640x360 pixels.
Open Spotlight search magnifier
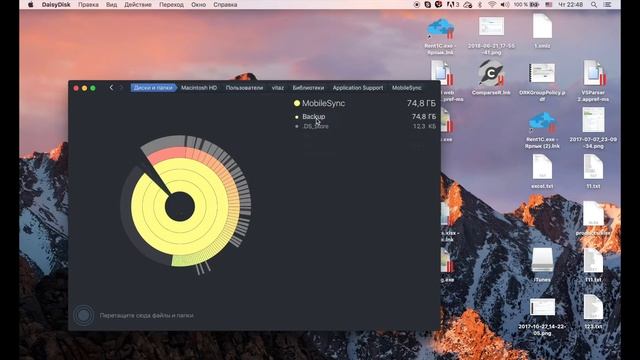[594, 4]
